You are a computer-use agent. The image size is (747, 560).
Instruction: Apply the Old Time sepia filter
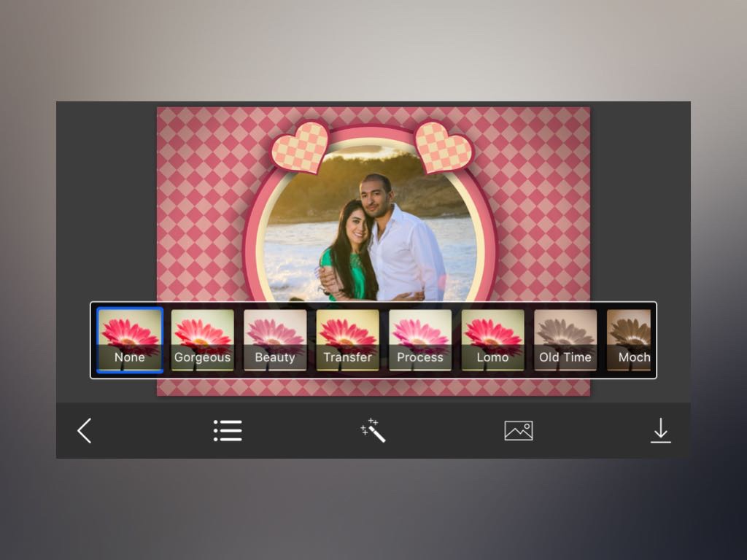click(x=565, y=341)
